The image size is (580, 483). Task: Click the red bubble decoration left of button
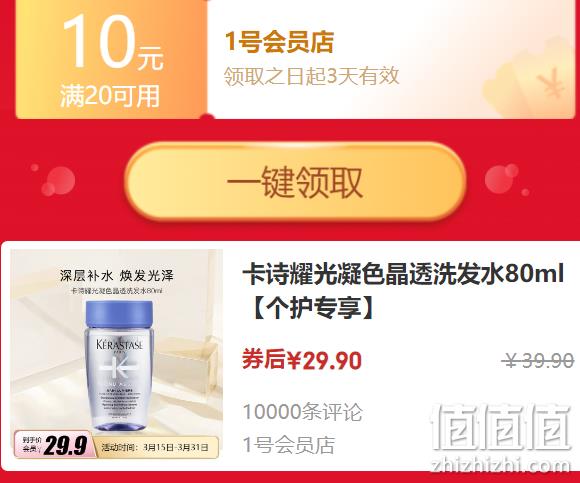[x=58, y=181]
